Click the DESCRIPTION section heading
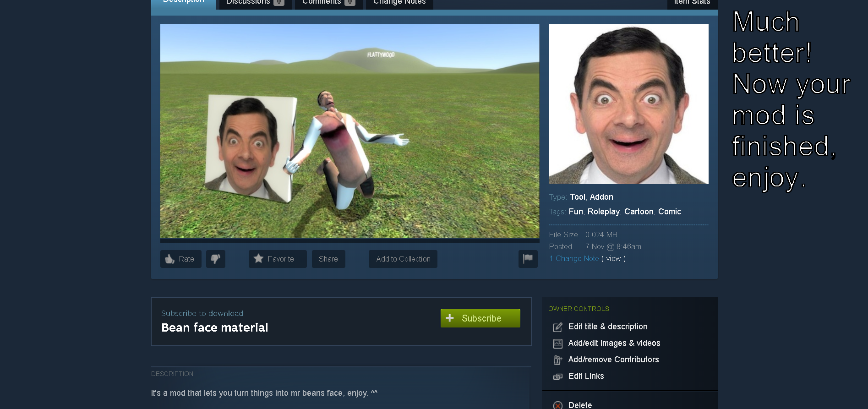 tap(172, 374)
